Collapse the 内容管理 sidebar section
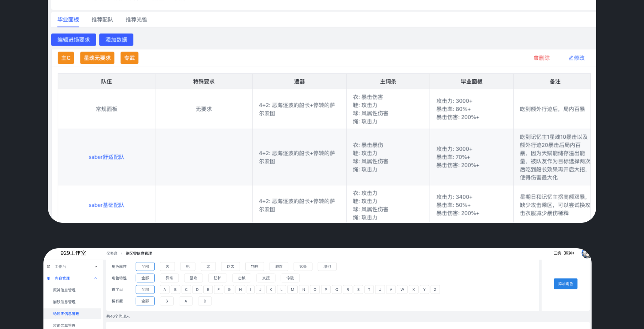 point(96,278)
